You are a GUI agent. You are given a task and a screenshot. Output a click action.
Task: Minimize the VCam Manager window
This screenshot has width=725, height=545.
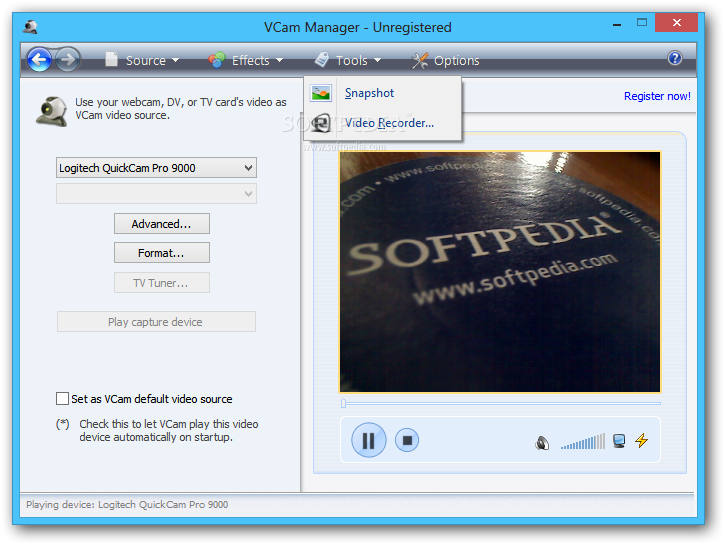pyautogui.click(x=616, y=23)
